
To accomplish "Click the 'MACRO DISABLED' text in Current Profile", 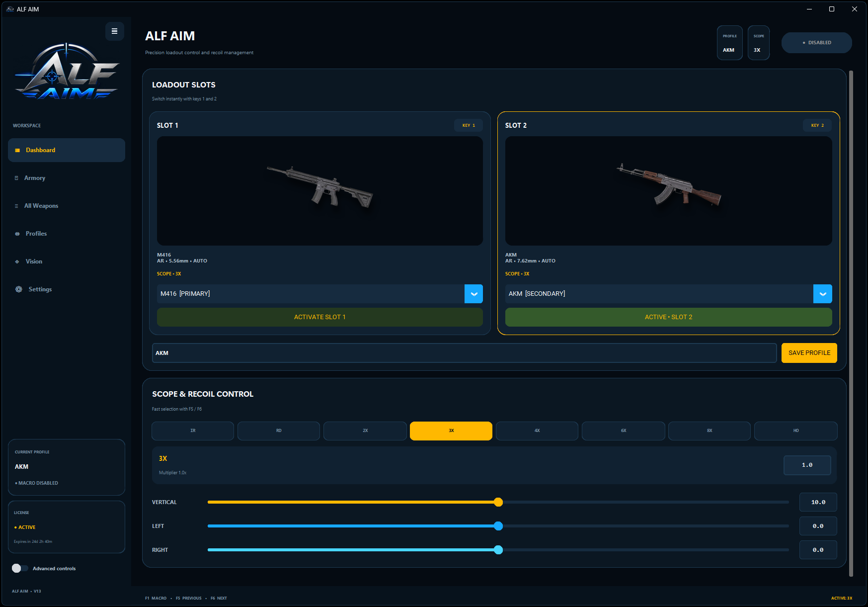I will [x=37, y=483].
